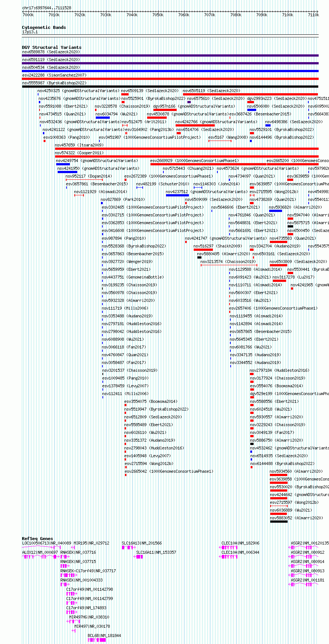329x644 pixels.
Task: Select esv3554075 (Boomsma2014) label
Action: [x=151, y=401]
